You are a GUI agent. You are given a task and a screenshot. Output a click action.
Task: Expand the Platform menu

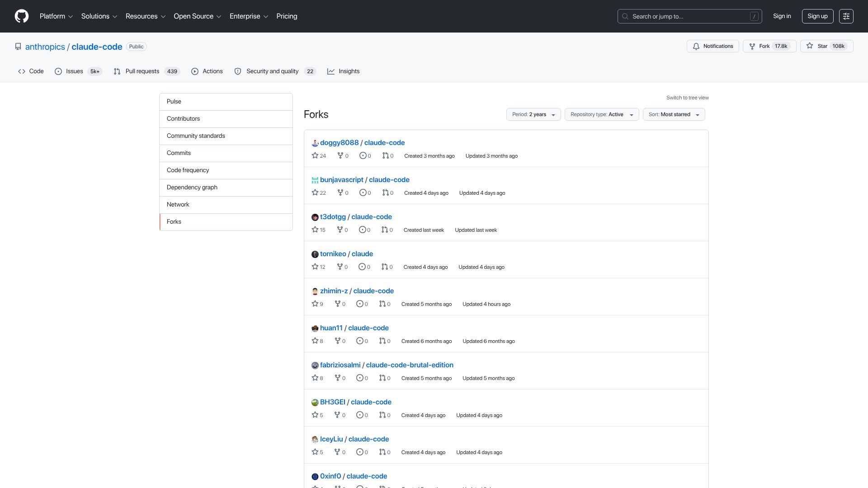point(56,16)
